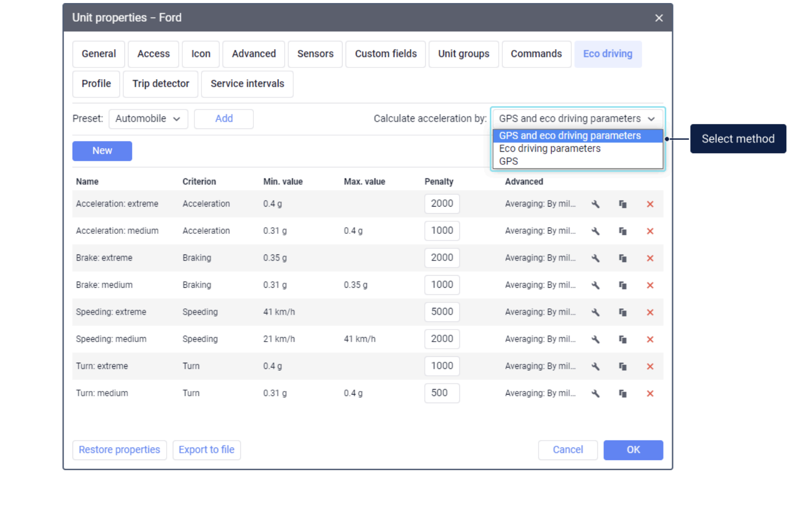Select GPS option from the list
Image resolution: width=812 pixels, height=514 pixels.
(508, 161)
